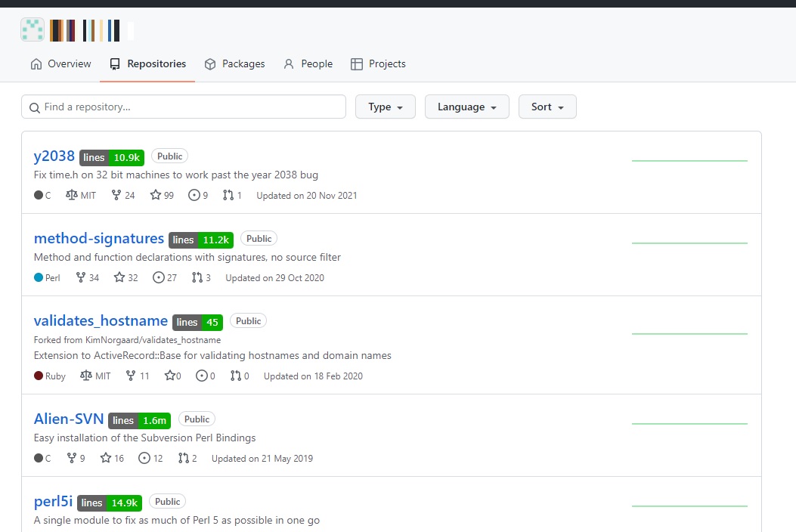Click the fork icon showing 9 on Alien-SVN
Image resolution: width=796 pixels, height=532 pixels.
72,458
